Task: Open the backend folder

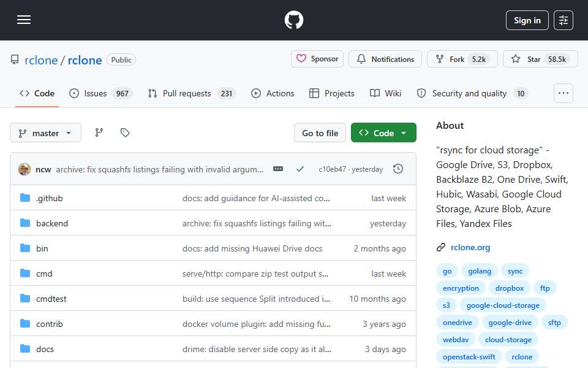Action: pyautogui.click(x=52, y=223)
